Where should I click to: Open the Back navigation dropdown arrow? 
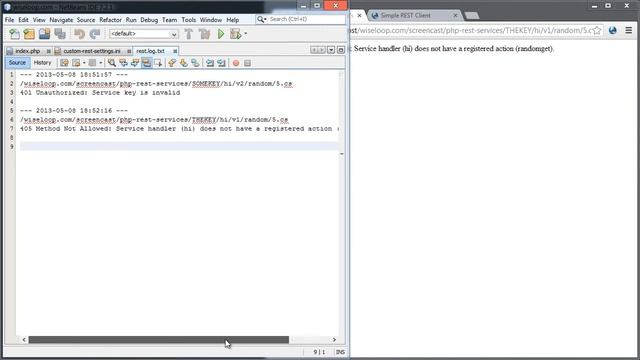click(x=84, y=63)
